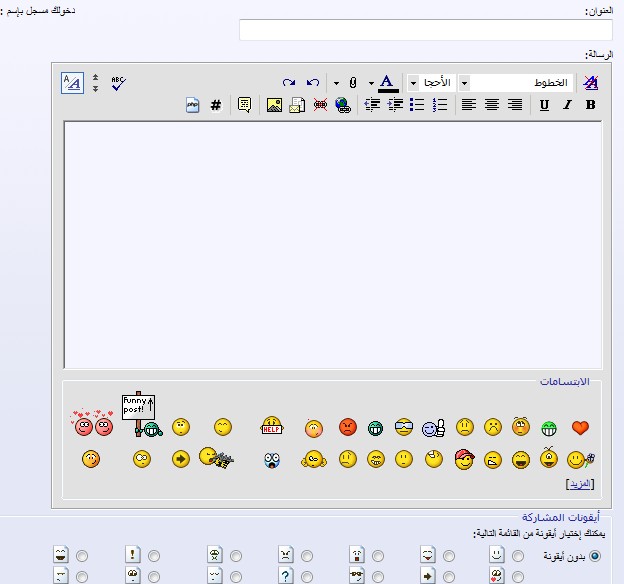Toggle bold formatting in the editor toolbar
The image size is (624, 584).
[x=590, y=105]
